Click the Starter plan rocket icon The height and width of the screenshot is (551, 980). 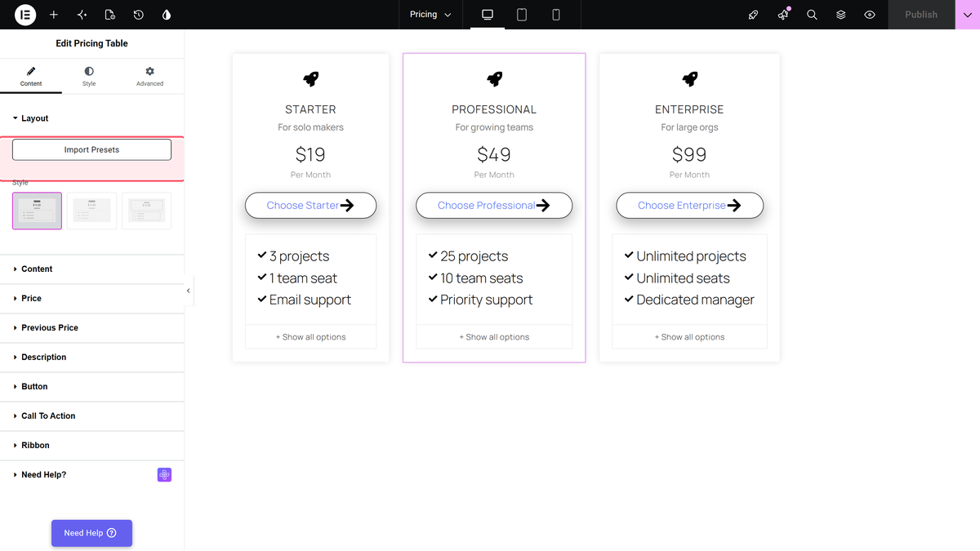[x=311, y=78]
